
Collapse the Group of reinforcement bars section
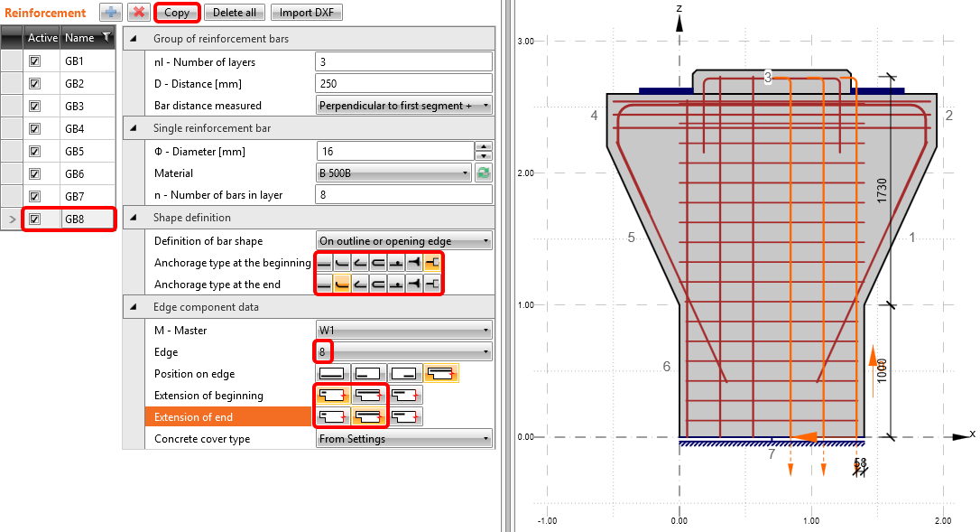pos(134,39)
